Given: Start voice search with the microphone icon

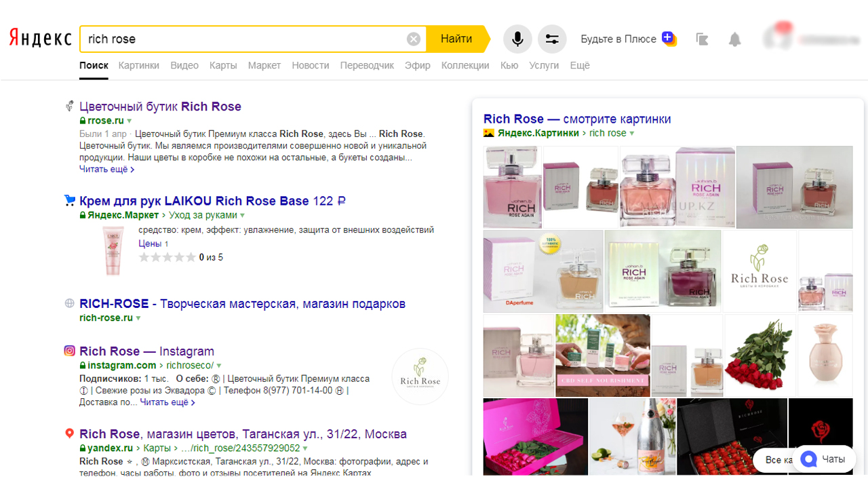Looking at the screenshot, I should point(517,39).
